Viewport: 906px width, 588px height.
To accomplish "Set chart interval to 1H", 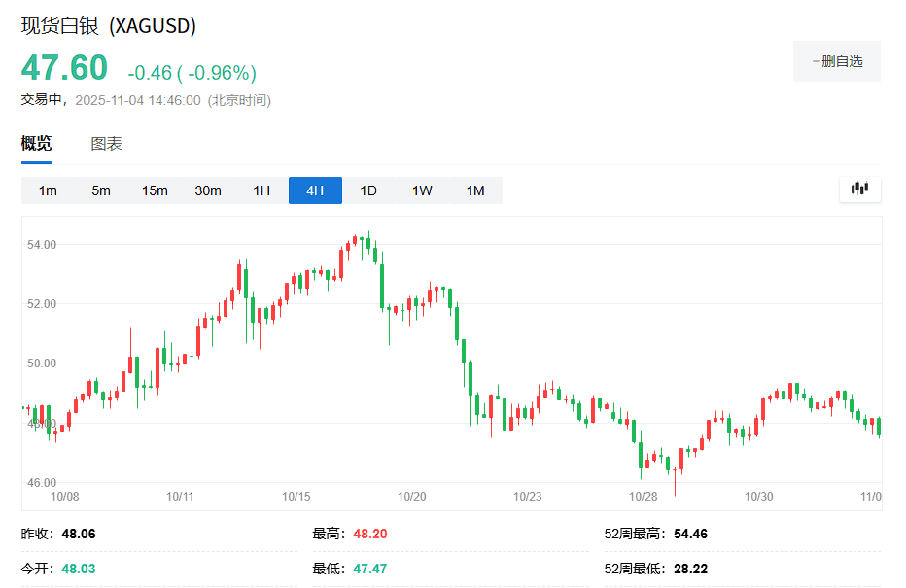I will (261, 190).
